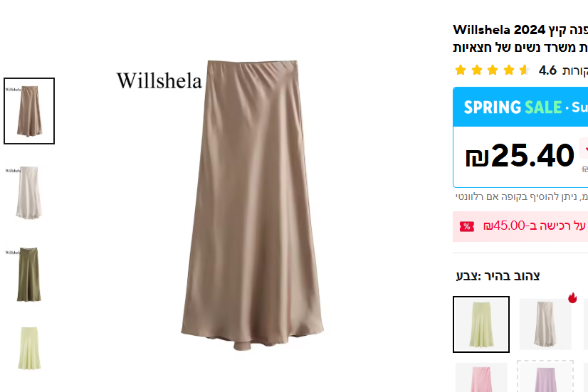Click the large main skirt product image

(x=253, y=205)
